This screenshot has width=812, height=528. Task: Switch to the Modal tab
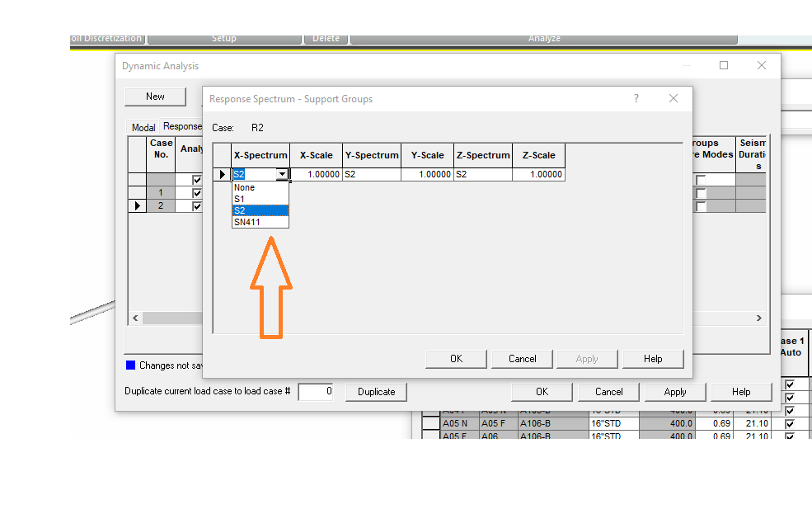click(143, 128)
